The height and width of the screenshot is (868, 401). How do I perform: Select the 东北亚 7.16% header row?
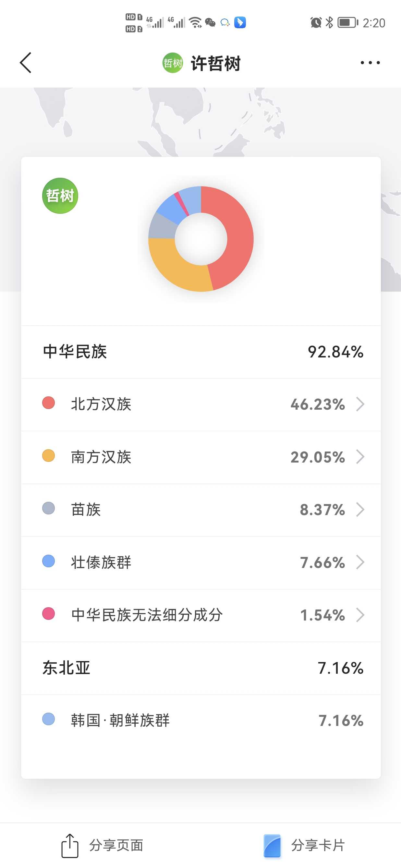(x=201, y=668)
